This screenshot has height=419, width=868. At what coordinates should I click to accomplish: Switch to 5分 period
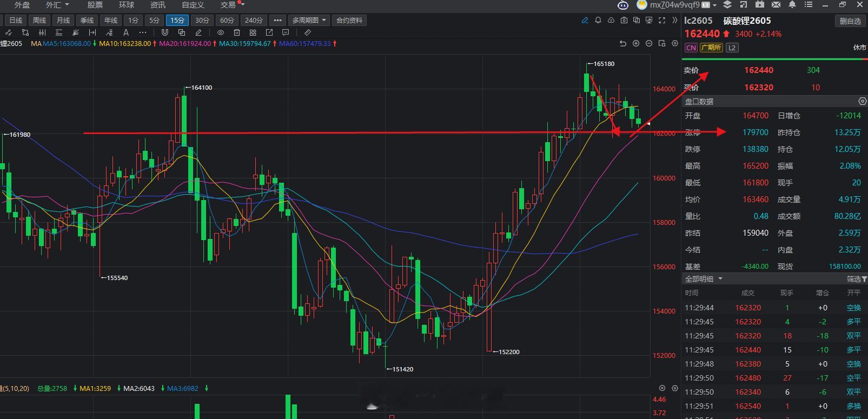click(155, 21)
